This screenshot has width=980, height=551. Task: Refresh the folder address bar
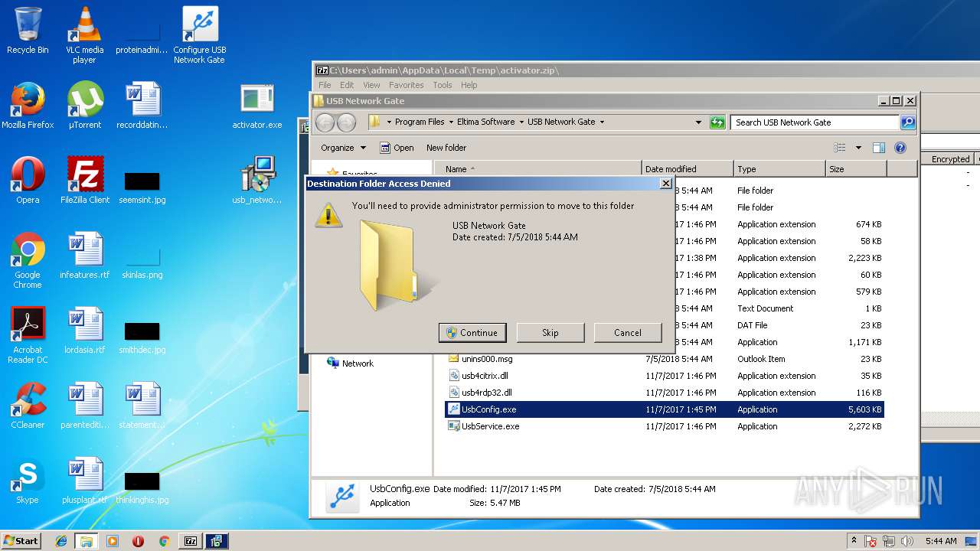(x=717, y=122)
